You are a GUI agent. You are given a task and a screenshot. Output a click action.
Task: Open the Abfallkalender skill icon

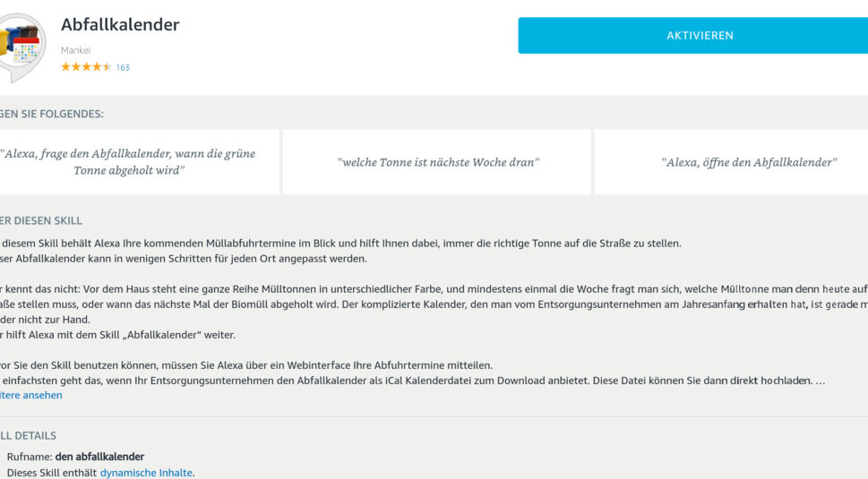[21, 47]
